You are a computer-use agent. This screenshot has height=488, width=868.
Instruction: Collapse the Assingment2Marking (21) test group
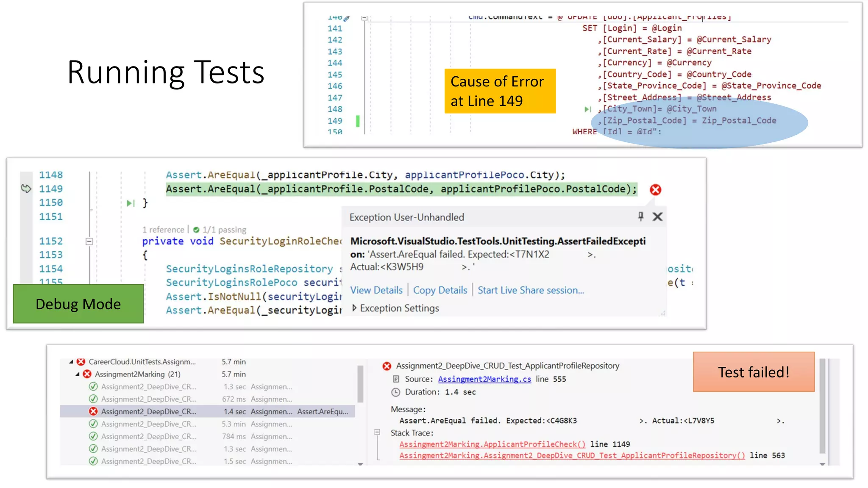[78, 374]
